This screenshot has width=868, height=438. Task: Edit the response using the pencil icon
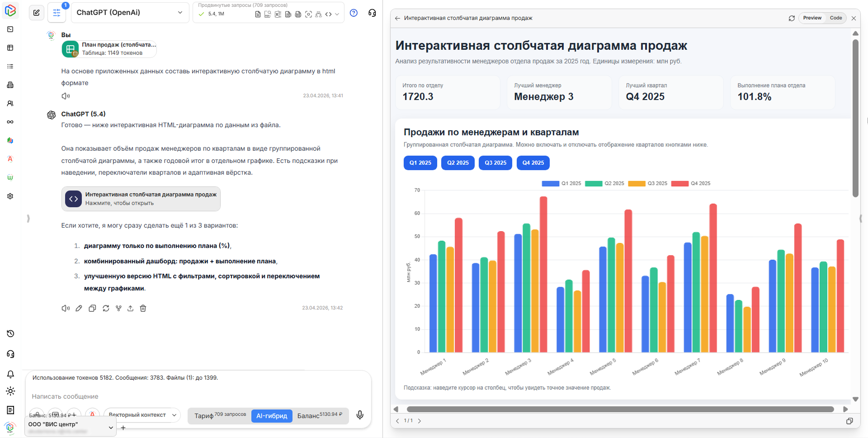tap(79, 308)
